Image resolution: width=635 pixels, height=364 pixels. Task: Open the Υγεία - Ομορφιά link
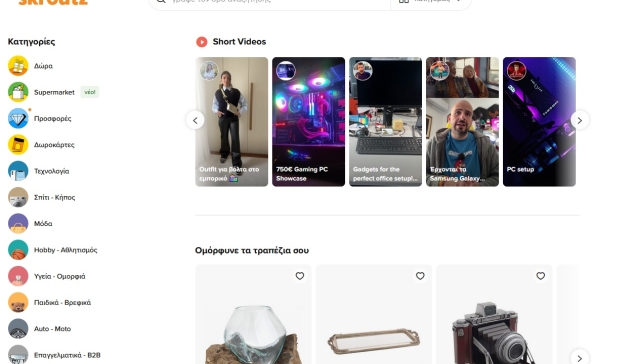click(60, 276)
